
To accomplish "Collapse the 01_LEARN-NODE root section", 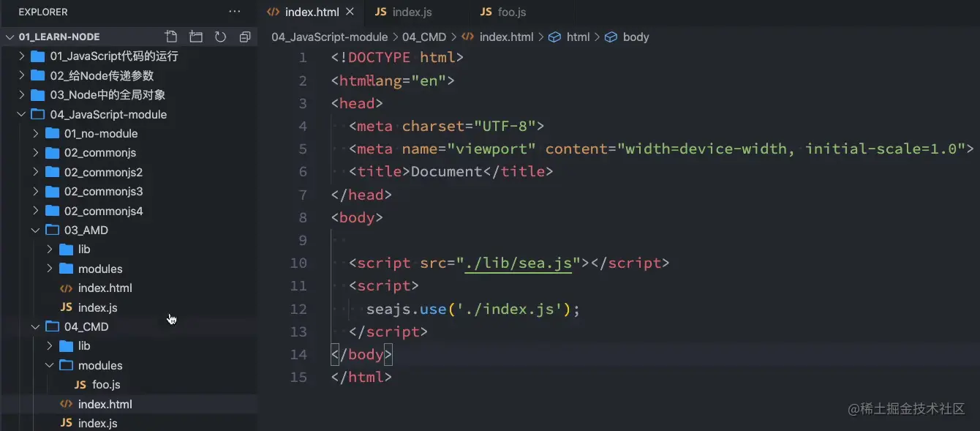I will 10,37.
